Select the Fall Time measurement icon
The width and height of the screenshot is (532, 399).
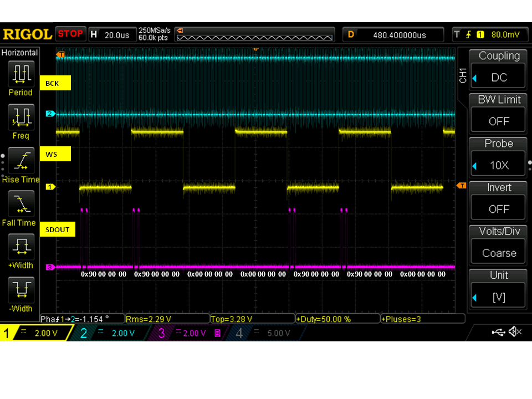point(21,203)
